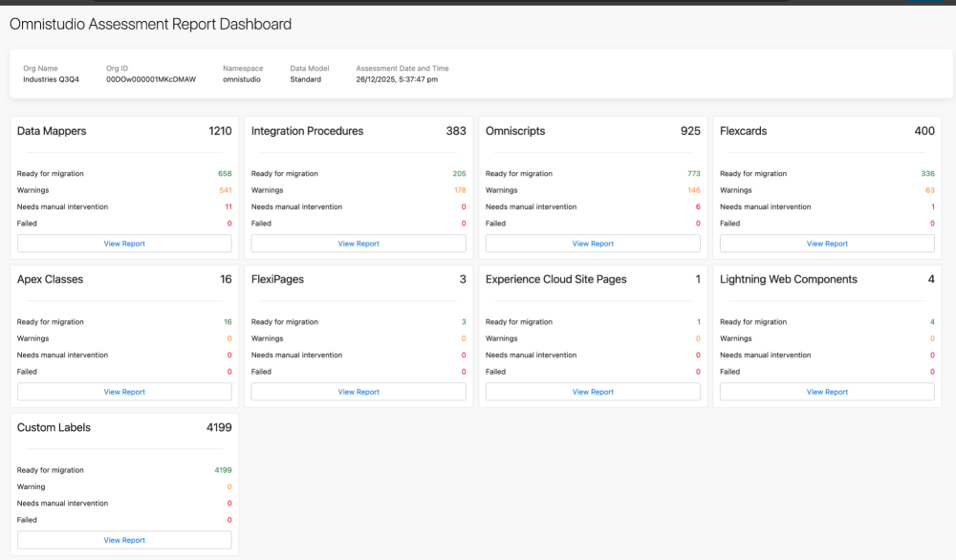
Task: Click the Omniscripts total 925
Action: tap(691, 131)
